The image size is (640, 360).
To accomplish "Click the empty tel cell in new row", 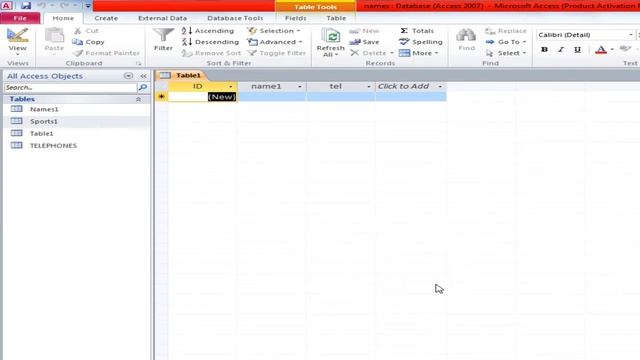I will pos(341,97).
